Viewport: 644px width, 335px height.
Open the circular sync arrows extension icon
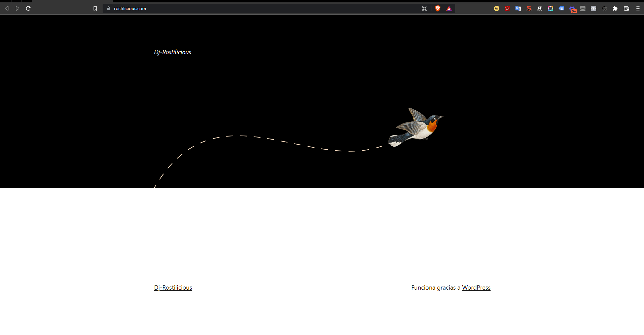point(604,8)
